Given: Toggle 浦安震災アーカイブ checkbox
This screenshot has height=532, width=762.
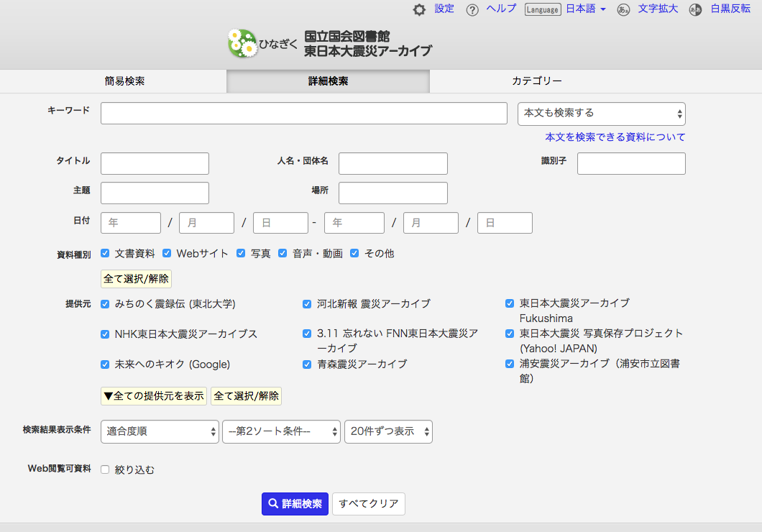Looking at the screenshot, I should [x=509, y=364].
